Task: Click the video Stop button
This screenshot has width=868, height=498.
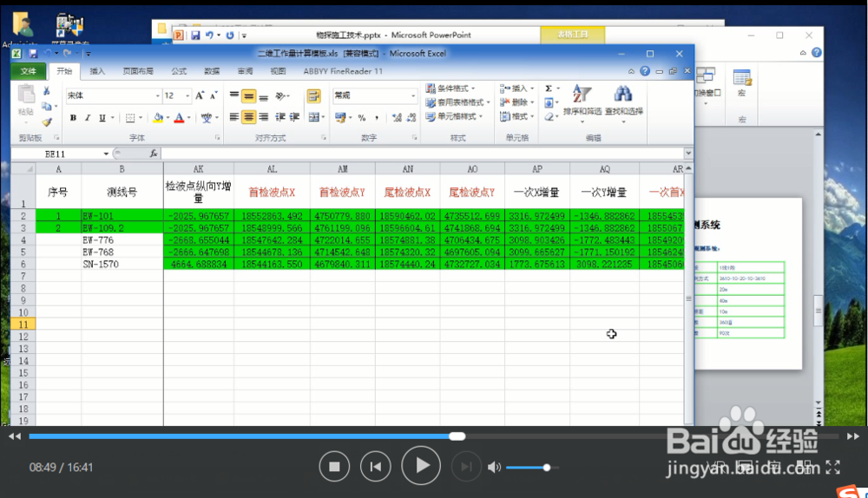Action: click(x=334, y=467)
